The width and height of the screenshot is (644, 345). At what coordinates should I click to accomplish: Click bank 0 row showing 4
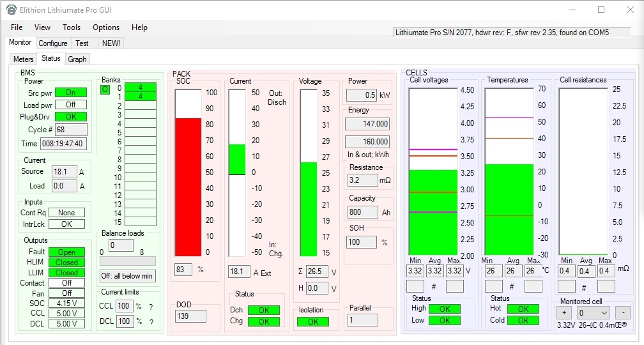[141, 88]
